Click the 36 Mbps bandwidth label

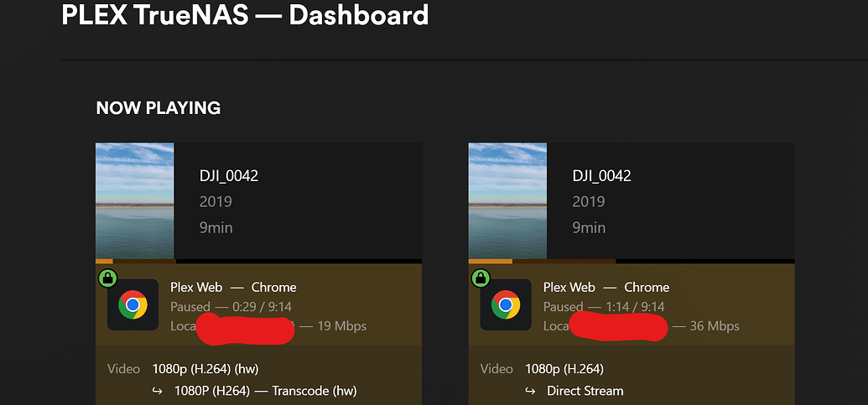pos(715,326)
